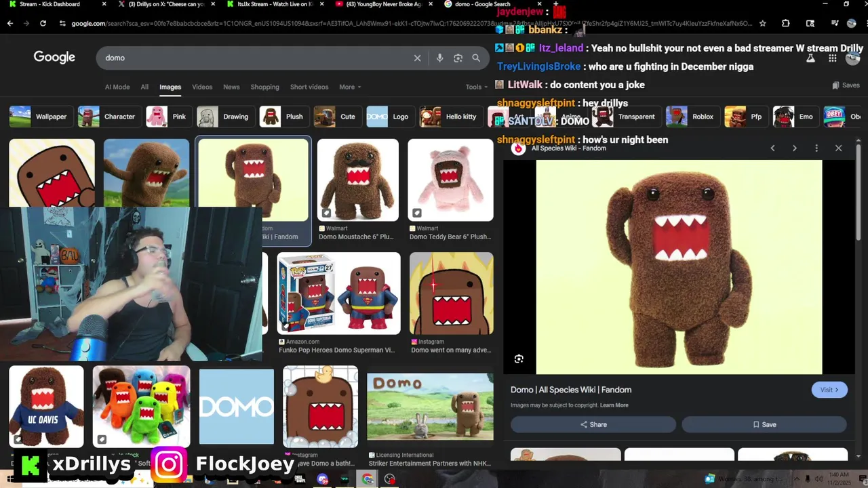Open the Learn More copyright link
Viewport: 868px width, 488px height.
(x=614, y=405)
